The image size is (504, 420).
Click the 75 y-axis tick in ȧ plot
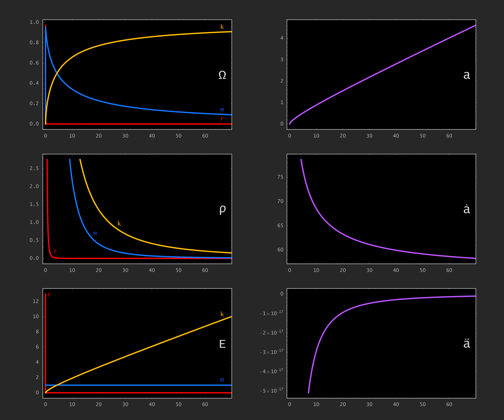280,177
